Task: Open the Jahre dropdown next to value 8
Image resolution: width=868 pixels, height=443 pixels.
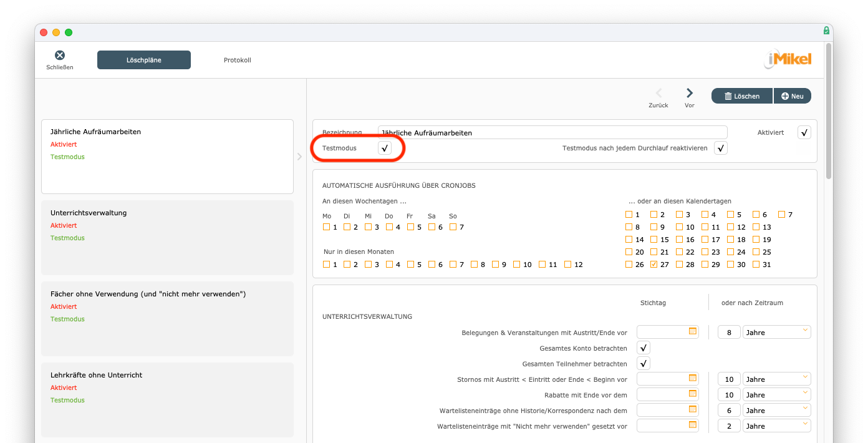Action: click(x=776, y=331)
